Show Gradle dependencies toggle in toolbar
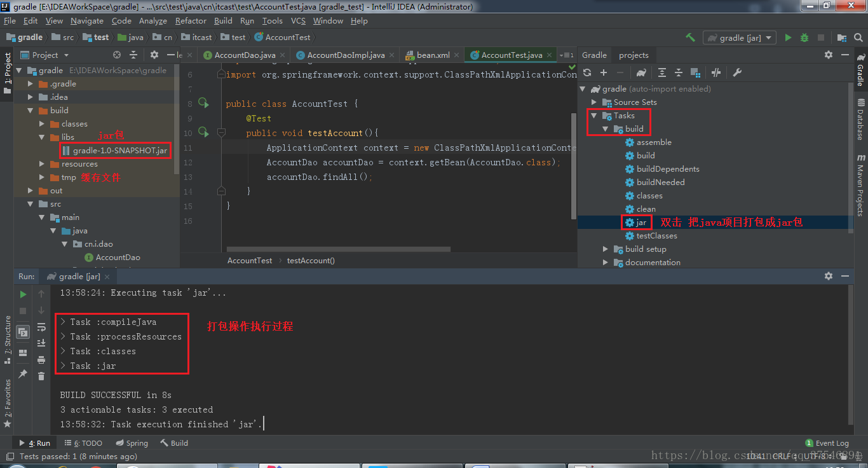868x468 pixels. pos(695,72)
